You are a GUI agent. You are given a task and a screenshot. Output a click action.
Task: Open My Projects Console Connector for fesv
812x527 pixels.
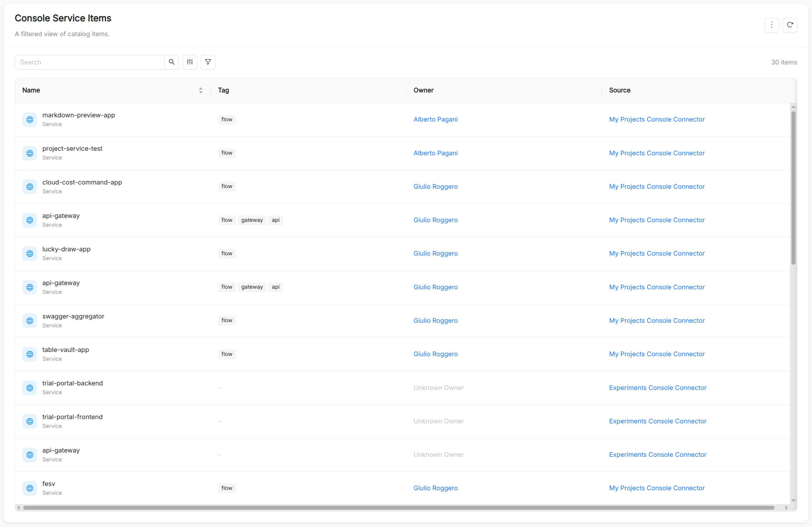click(657, 488)
